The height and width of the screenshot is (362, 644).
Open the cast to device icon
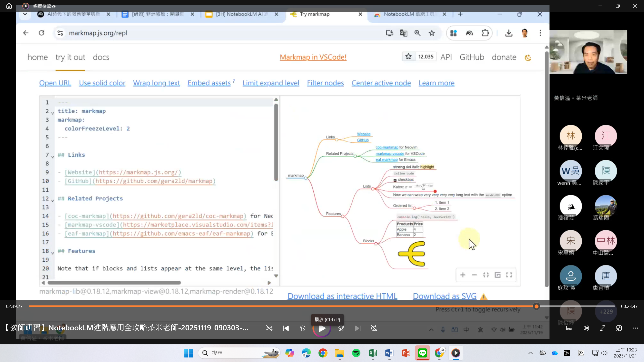click(619, 328)
